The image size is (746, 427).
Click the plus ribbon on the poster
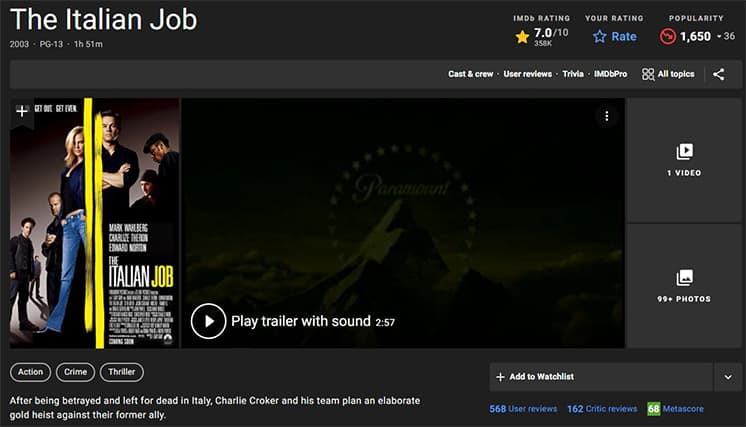[x=21, y=111]
